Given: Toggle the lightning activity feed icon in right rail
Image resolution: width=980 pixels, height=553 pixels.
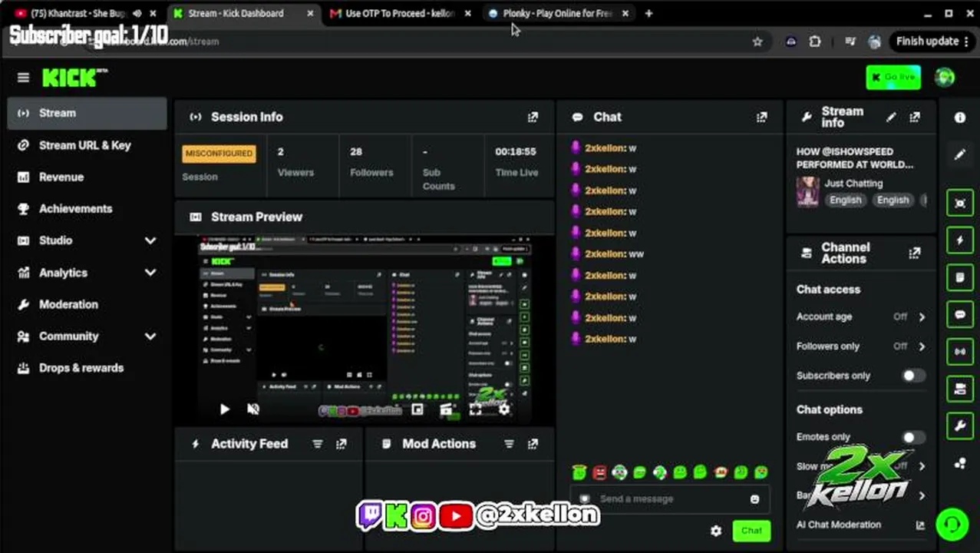Looking at the screenshot, I should (960, 240).
